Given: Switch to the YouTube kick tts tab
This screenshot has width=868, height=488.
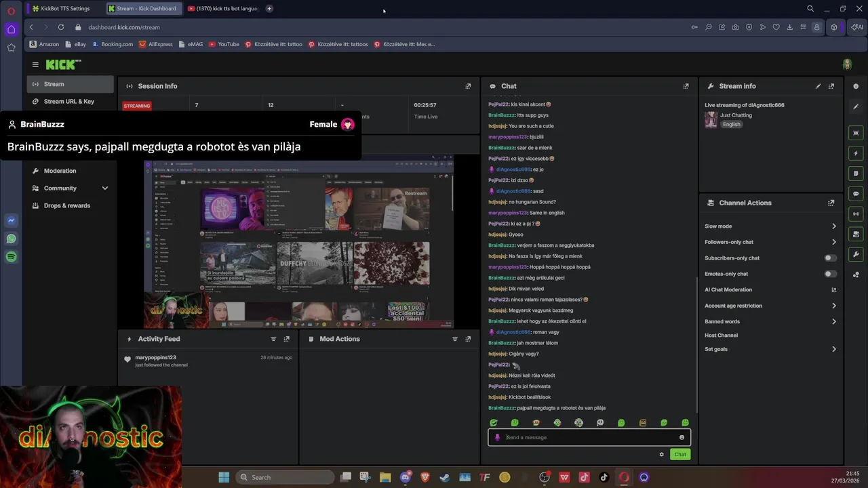Looking at the screenshot, I should point(221,9).
